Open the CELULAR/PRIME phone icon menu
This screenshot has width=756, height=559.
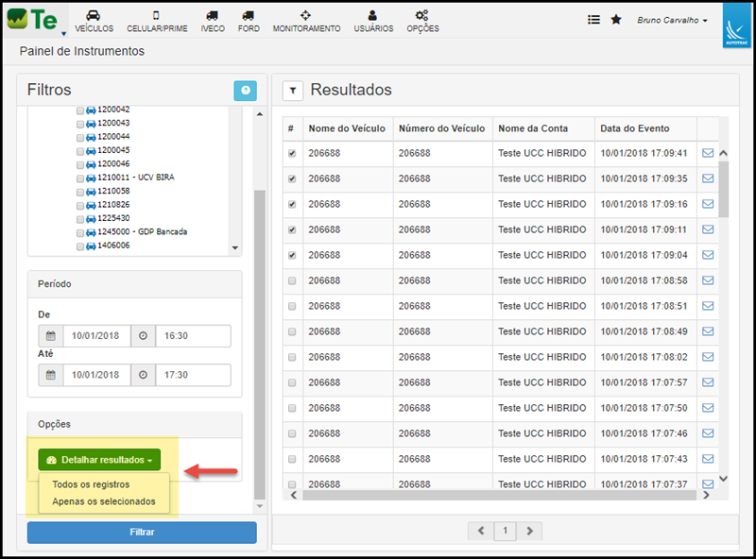(157, 21)
